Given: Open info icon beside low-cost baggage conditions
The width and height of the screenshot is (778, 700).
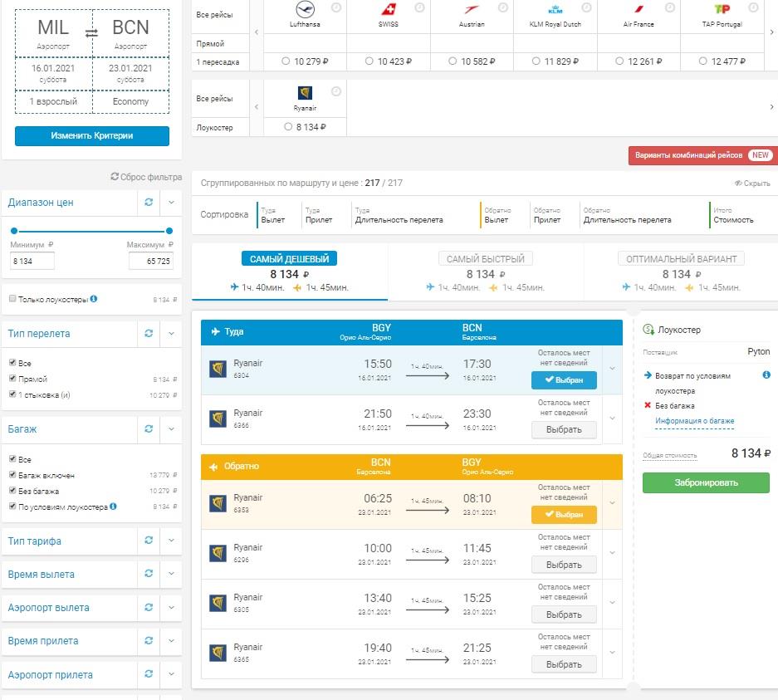Looking at the screenshot, I should pyautogui.click(x=113, y=507).
